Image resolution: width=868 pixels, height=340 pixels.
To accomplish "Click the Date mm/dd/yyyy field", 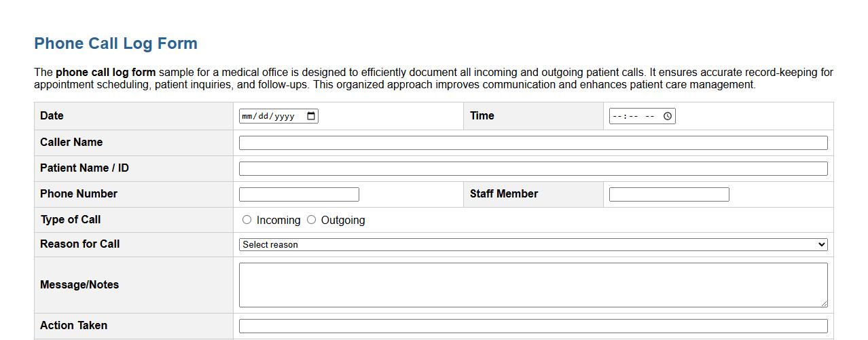I will coord(278,116).
